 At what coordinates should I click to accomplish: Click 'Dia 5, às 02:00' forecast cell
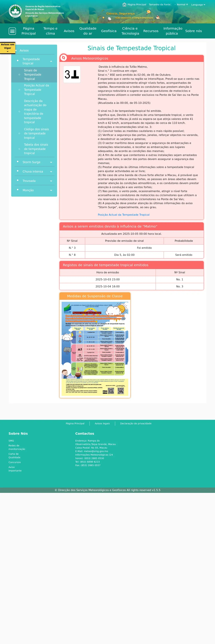coord(124,255)
